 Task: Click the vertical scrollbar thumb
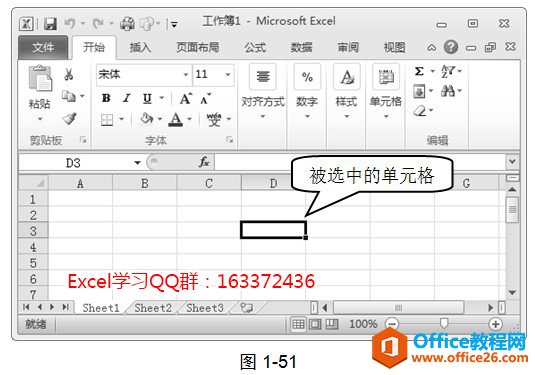[x=512, y=209]
